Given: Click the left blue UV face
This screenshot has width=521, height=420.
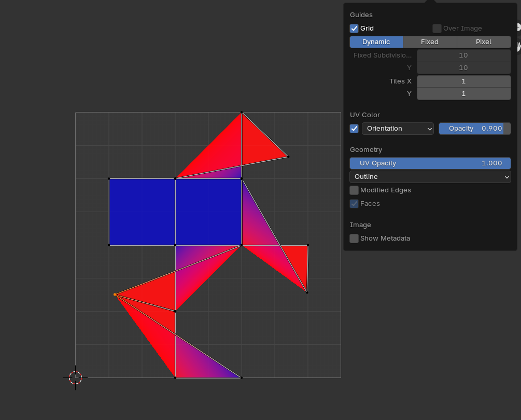Looking at the screenshot, I should coord(142,212).
